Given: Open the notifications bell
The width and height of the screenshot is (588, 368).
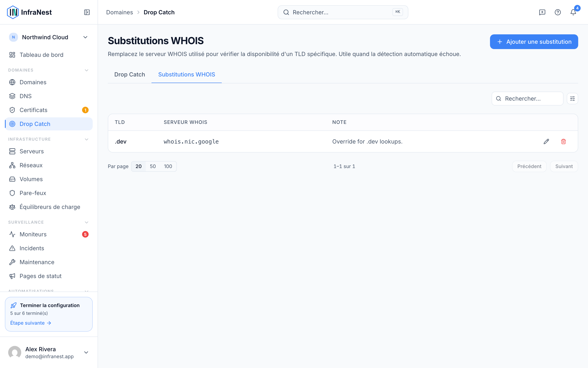Looking at the screenshot, I should [x=573, y=12].
